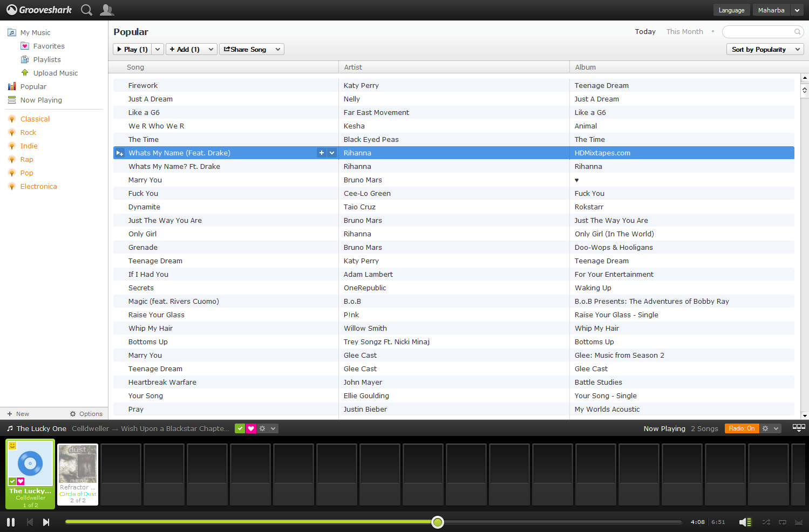The height and width of the screenshot is (532, 809).
Task: Click the people icon next to the search
Action: (106, 10)
